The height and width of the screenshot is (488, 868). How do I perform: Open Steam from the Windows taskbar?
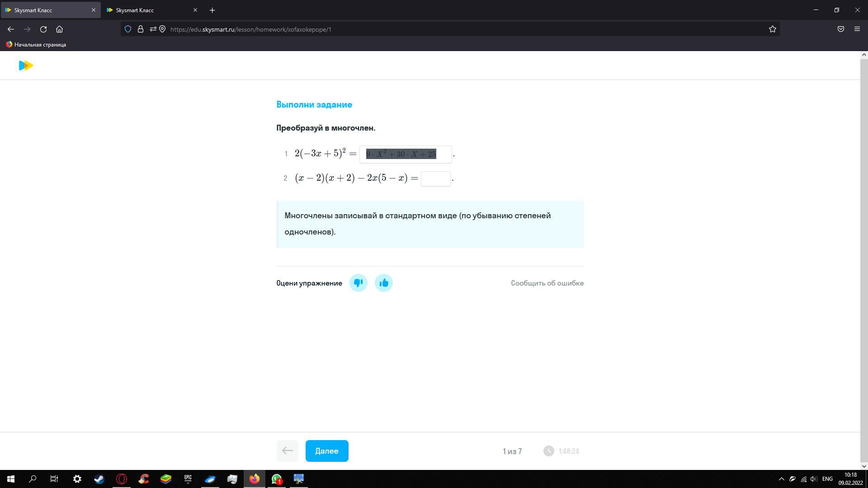click(x=99, y=479)
